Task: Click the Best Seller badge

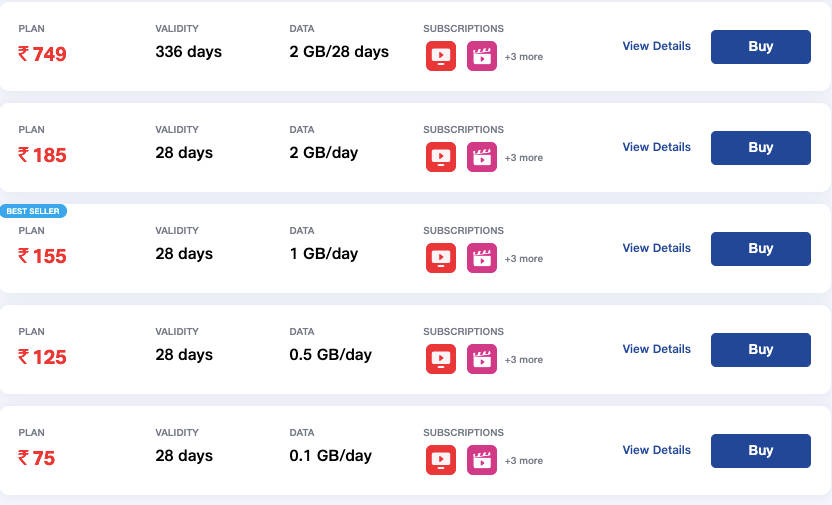Action: [x=34, y=211]
